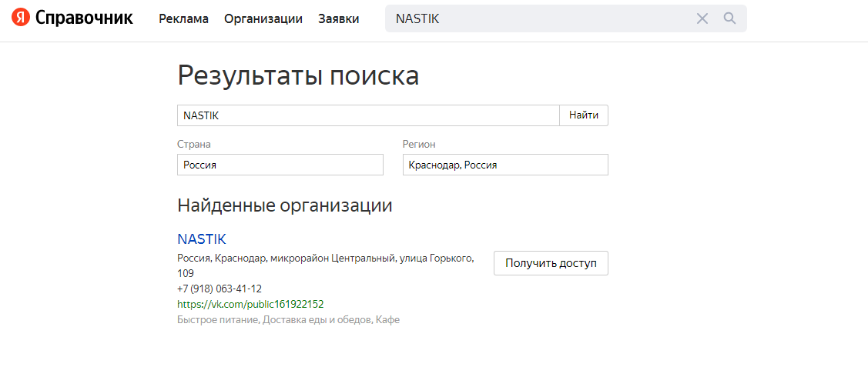This screenshot has width=868, height=367.
Task: Open the NASTIK organization link
Action: tap(202, 239)
